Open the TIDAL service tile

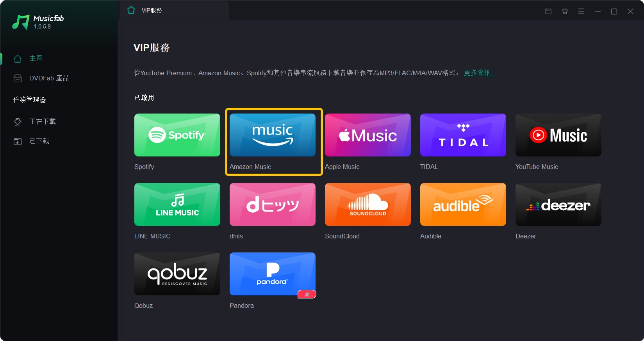pyautogui.click(x=463, y=135)
